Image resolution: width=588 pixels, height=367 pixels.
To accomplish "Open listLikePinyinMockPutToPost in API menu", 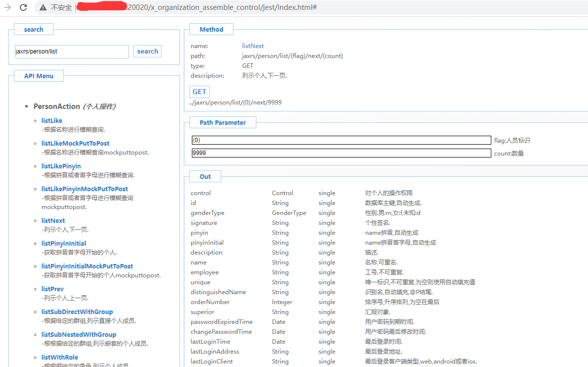I will pyautogui.click(x=85, y=189).
